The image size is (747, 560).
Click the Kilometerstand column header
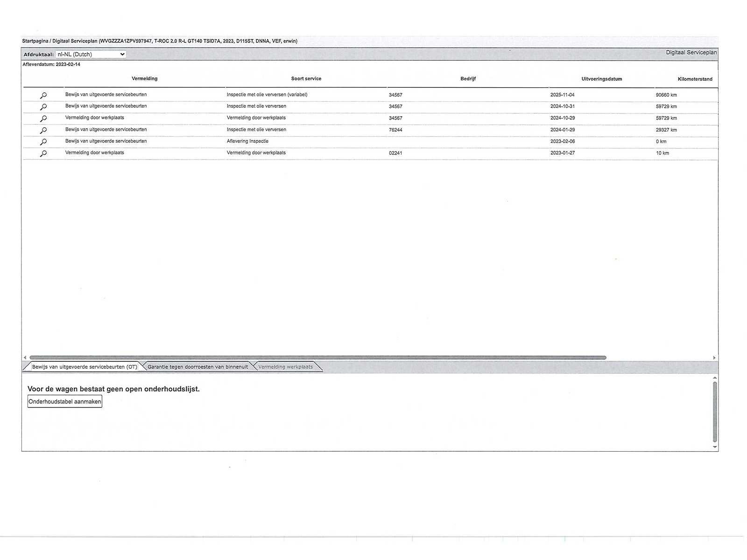tap(695, 79)
